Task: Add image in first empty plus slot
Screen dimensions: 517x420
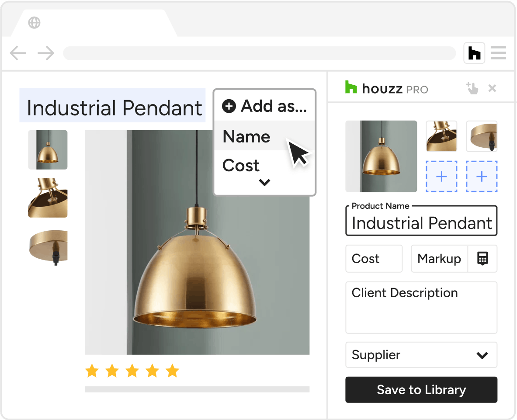Action: pyautogui.click(x=441, y=177)
